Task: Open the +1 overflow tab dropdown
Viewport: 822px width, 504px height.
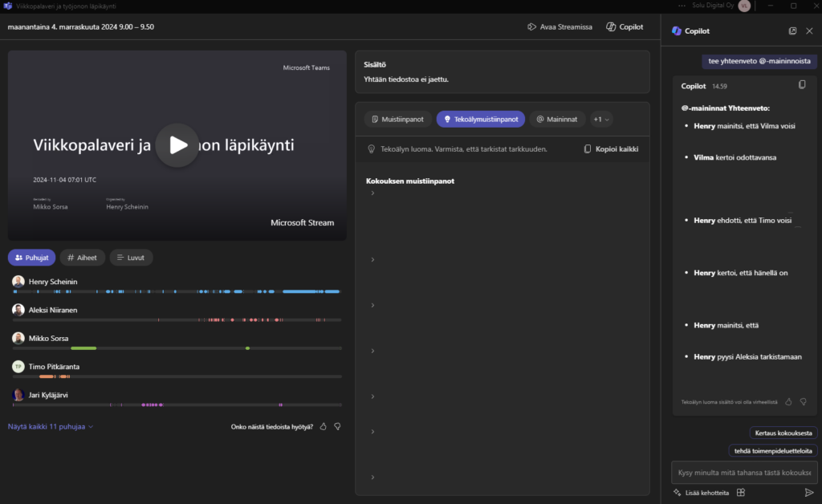Action: 601,119
